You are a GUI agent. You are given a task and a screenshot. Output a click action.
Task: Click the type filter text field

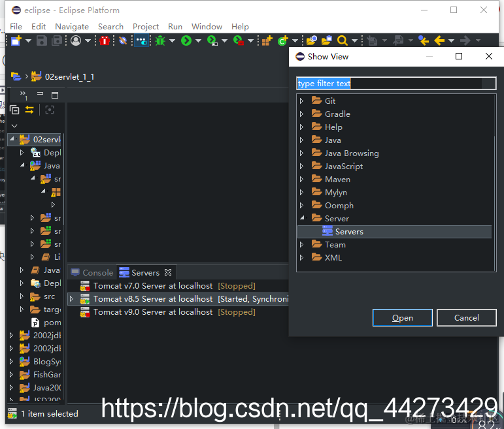[x=396, y=84]
